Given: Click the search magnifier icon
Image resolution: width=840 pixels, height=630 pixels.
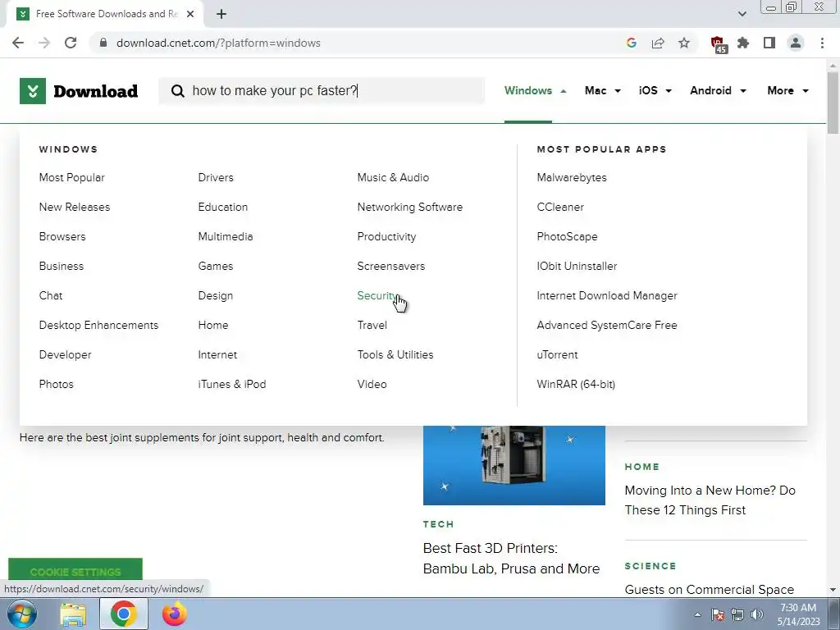Looking at the screenshot, I should tap(178, 91).
